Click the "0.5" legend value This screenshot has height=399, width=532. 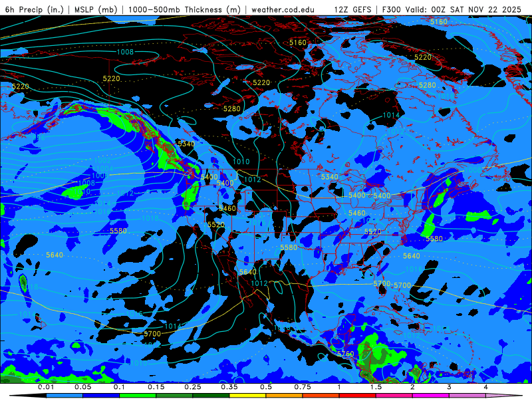click(x=266, y=387)
